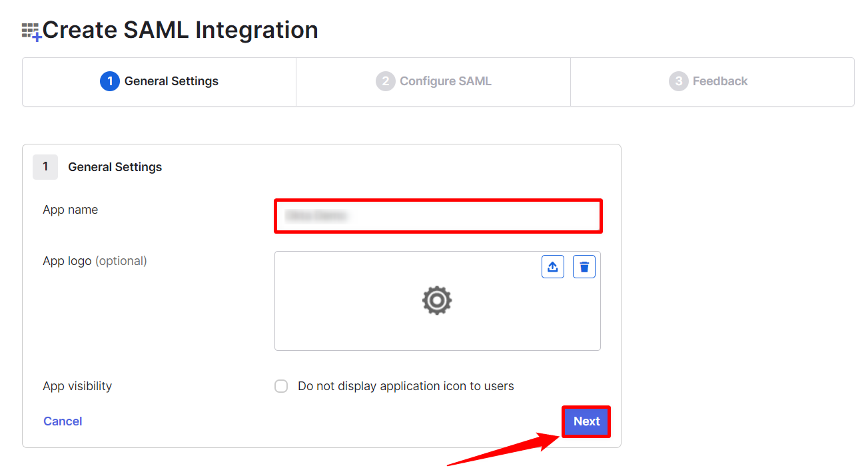Click the 'Create SAML Integration' page heading
The image size is (868, 474).
click(x=180, y=30)
